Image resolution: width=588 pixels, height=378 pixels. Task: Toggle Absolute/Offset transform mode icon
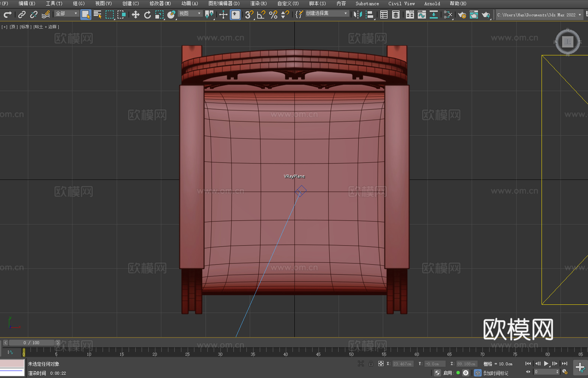[381, 364]
